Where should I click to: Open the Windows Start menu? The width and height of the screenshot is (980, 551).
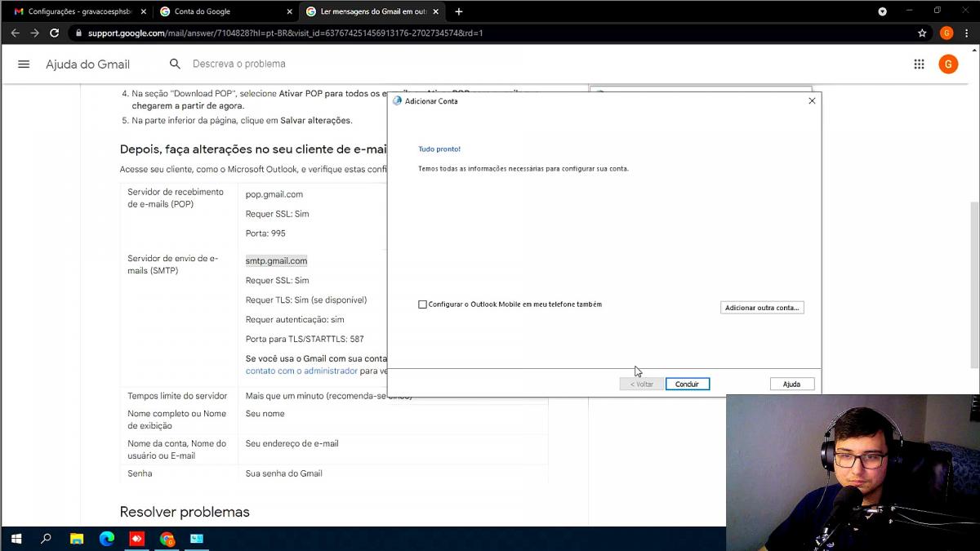pos(16,539)
